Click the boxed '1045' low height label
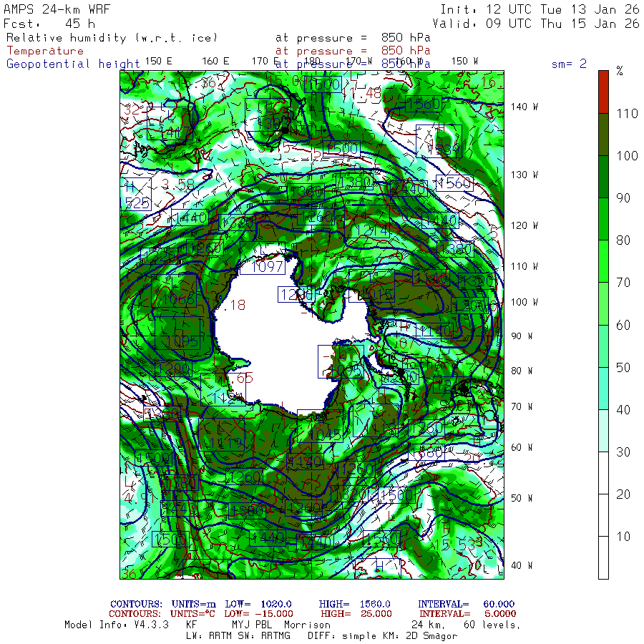 coord(320,426)
